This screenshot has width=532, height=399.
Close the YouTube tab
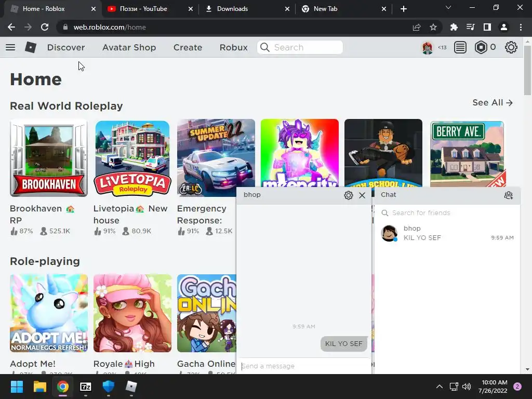pos(191,9)
